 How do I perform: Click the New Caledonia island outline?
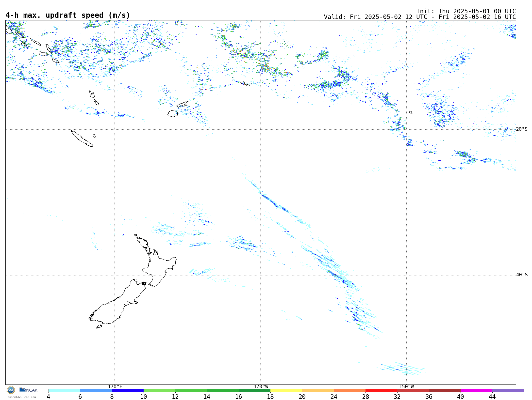(x=82, y=138)
